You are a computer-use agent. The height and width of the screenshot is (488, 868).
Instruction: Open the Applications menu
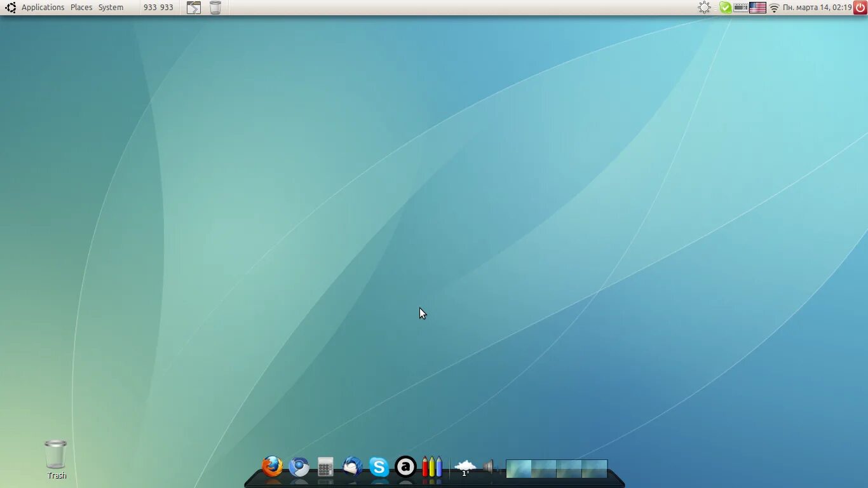tap(43, 7)
